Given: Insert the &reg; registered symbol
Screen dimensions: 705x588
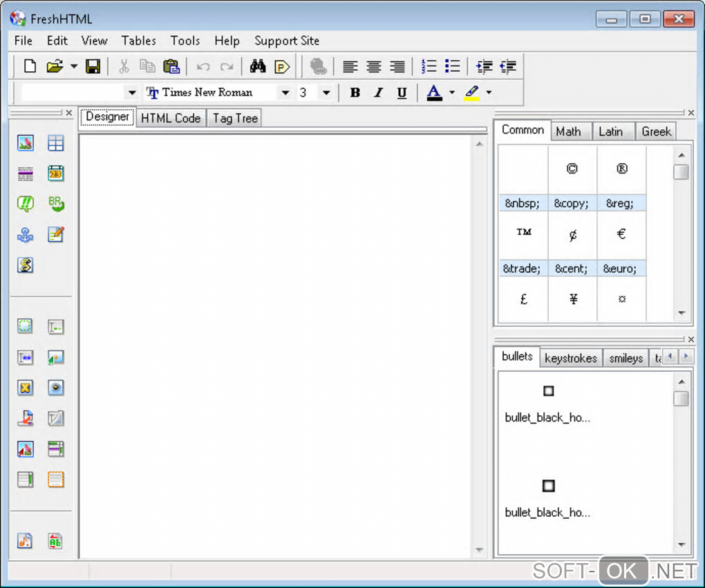Looking at the screenshot, I should click(621, 179).
